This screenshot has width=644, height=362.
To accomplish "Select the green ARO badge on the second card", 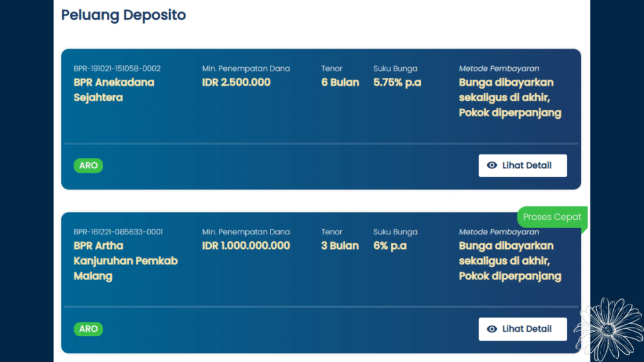I will click(x=88, y=329).
